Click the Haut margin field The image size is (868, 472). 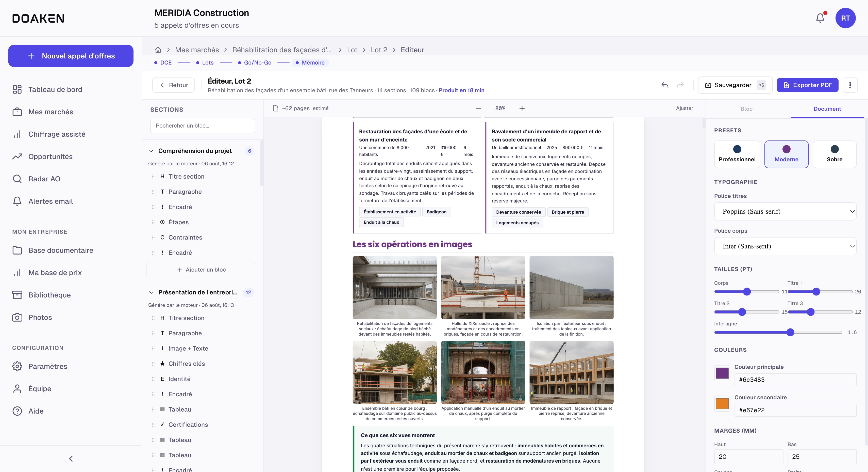pos(748,457)
